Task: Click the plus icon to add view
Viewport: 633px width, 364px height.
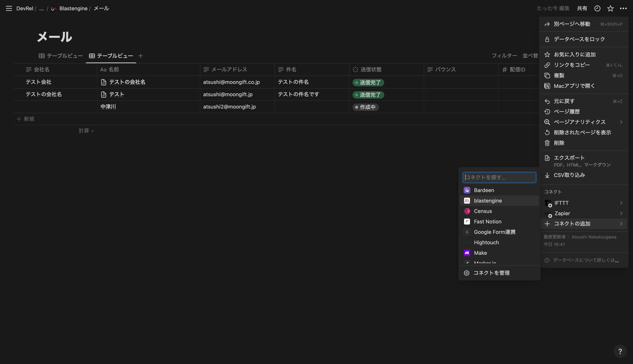Action: point(140,56)
